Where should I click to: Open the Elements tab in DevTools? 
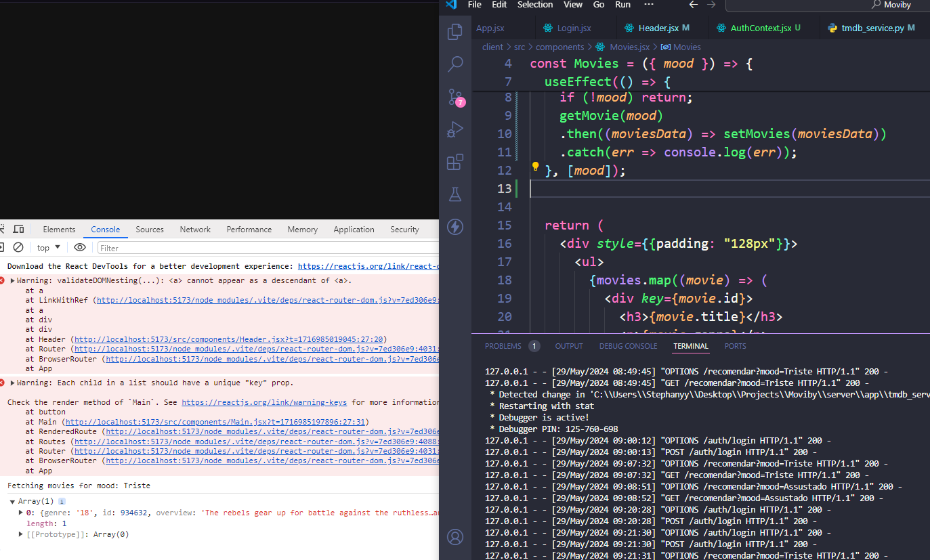click(x=59, y=230)
